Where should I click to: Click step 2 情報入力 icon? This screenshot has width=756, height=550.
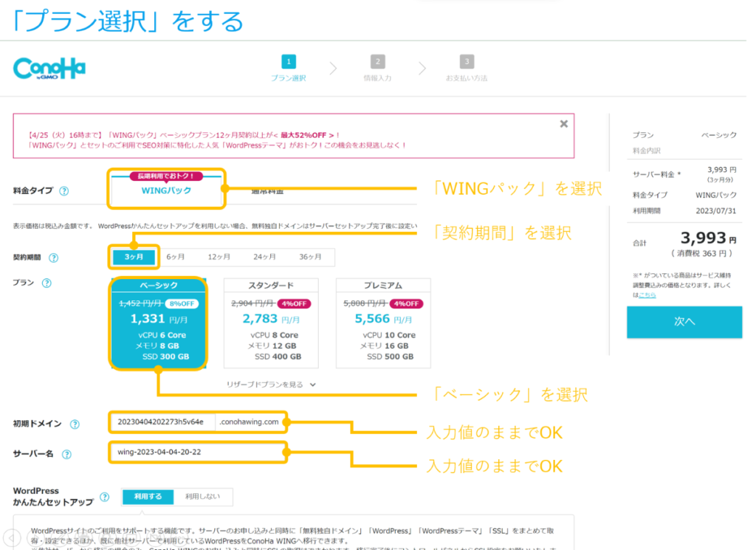pos(377,62)
